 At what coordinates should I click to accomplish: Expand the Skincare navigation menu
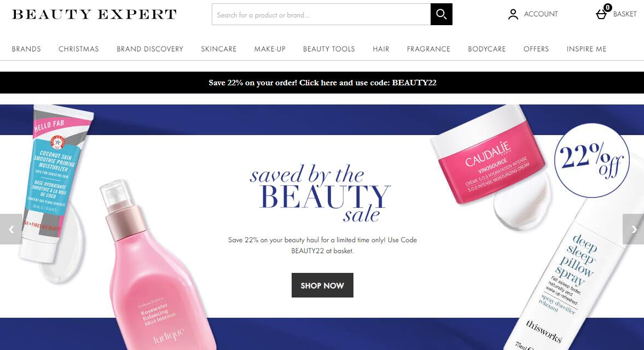click(x=218, y=49)
